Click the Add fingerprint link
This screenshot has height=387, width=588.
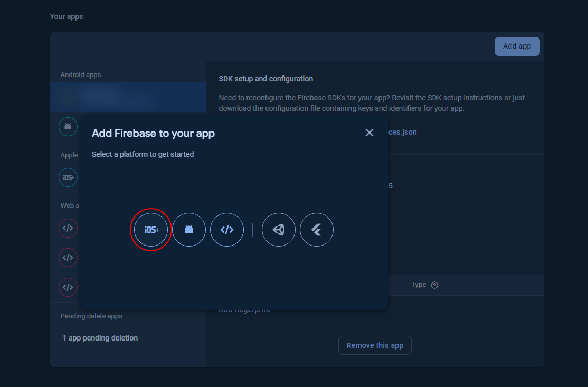pos(244,310)
